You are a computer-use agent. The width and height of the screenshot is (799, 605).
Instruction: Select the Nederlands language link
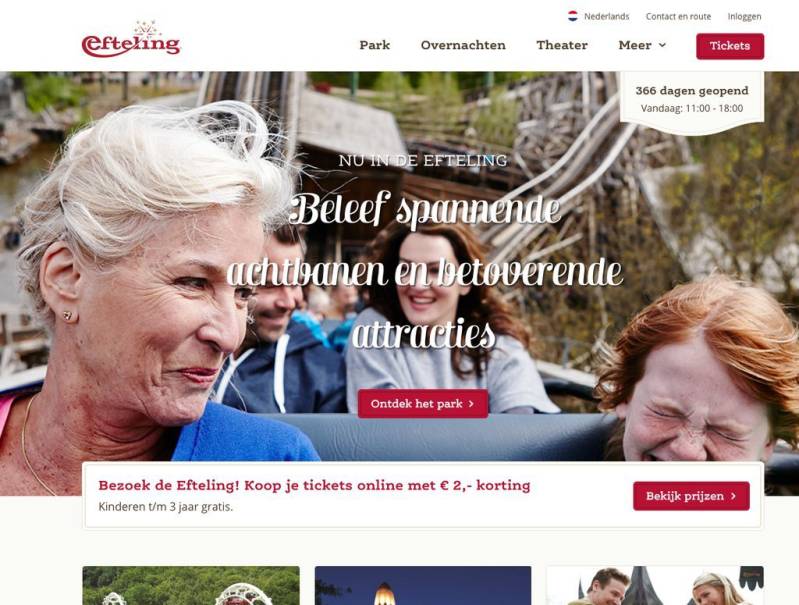pos(606,16)
